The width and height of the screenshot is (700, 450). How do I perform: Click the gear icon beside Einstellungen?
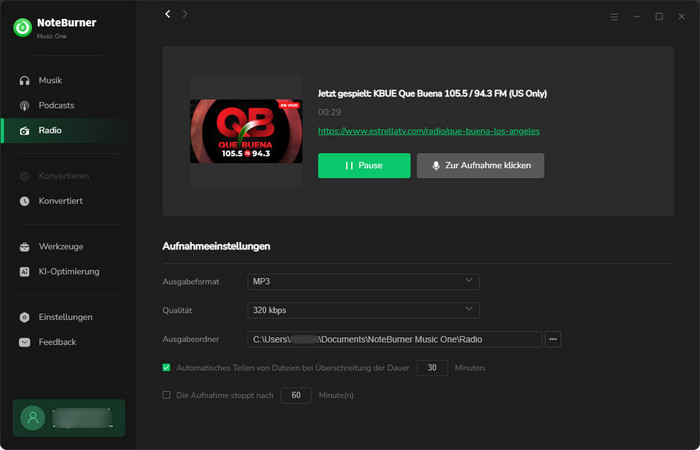point(25,317)
